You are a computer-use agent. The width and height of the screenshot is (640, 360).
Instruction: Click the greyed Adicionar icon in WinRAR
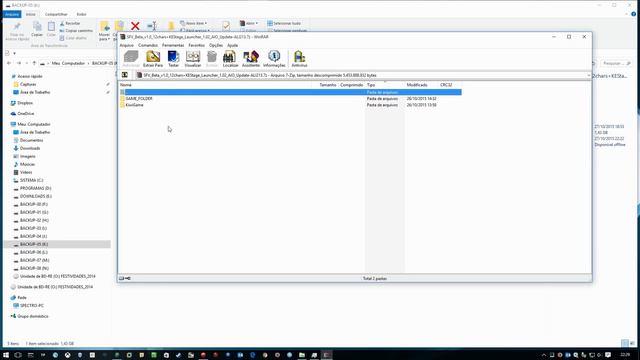point(131,59)
